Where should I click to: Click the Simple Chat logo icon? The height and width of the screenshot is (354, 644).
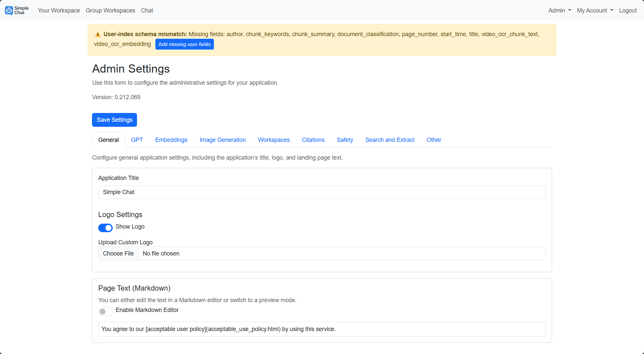point(9,11)
